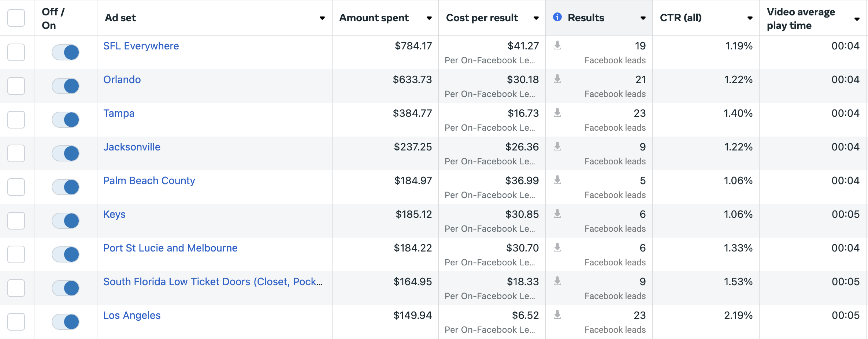
Task: Disable the Tampa ad set toggle
Action: point(65,120)
